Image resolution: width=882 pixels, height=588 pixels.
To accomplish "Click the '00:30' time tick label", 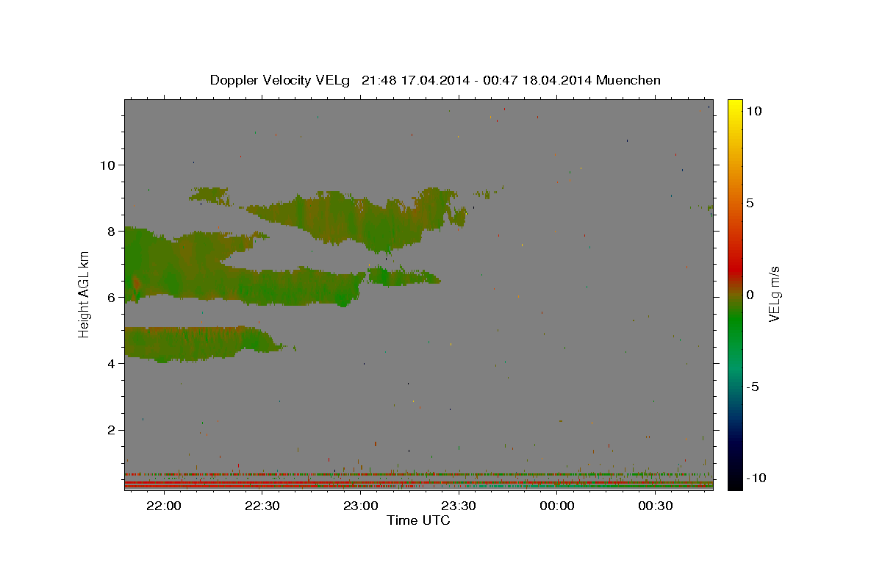I will [655, 506].
